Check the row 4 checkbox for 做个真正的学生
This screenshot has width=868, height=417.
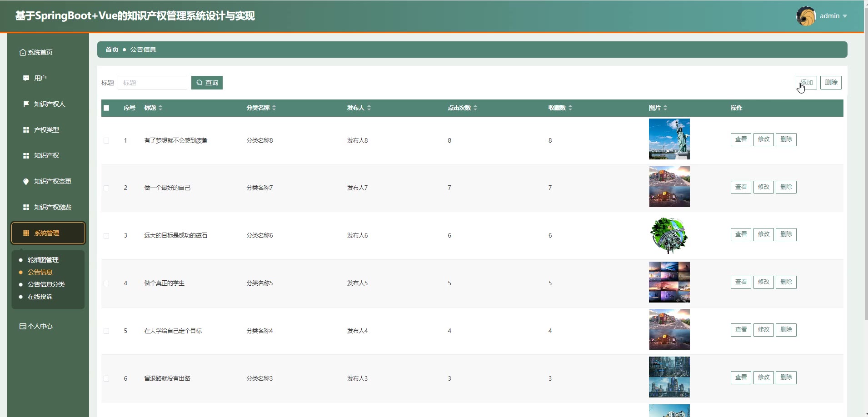106,283
